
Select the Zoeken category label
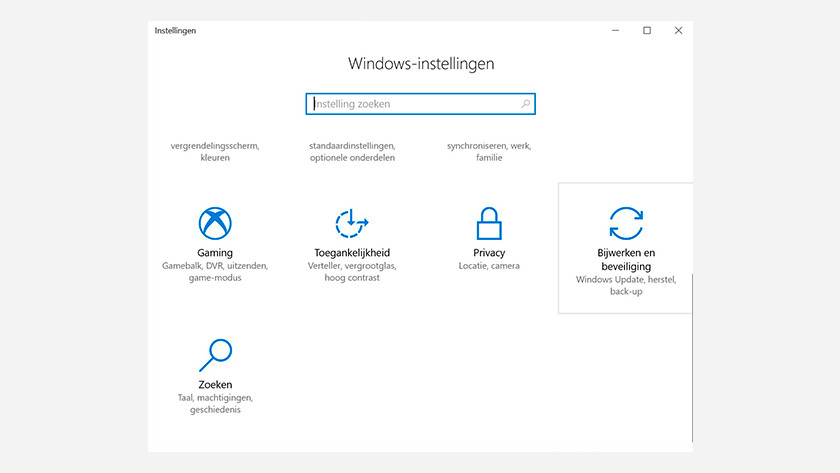tap(215, 385)
